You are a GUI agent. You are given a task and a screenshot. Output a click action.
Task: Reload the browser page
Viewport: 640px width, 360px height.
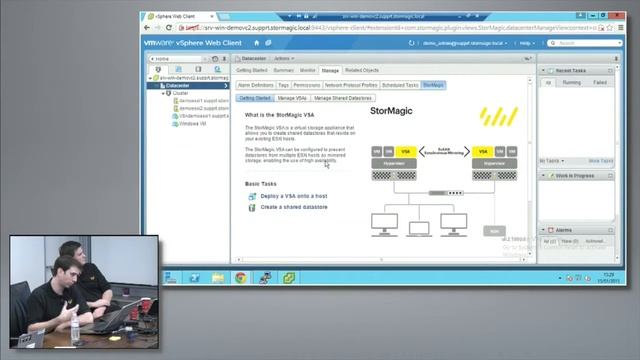point(169,28)
